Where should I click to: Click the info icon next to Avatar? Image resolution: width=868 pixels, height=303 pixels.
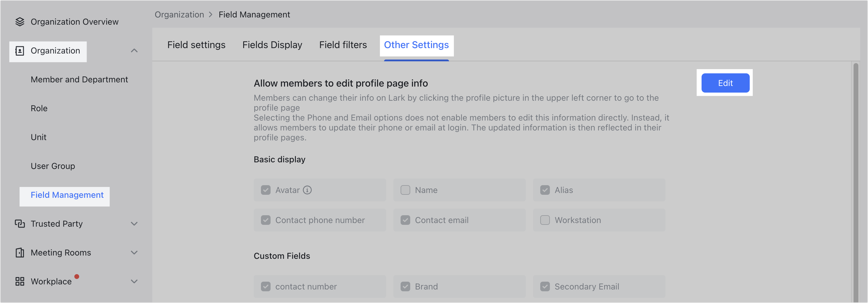point(307,190)
